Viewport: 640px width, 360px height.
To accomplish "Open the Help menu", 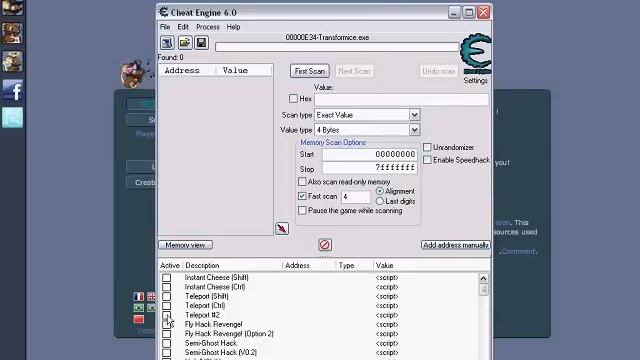I will [x=233, y=27].
